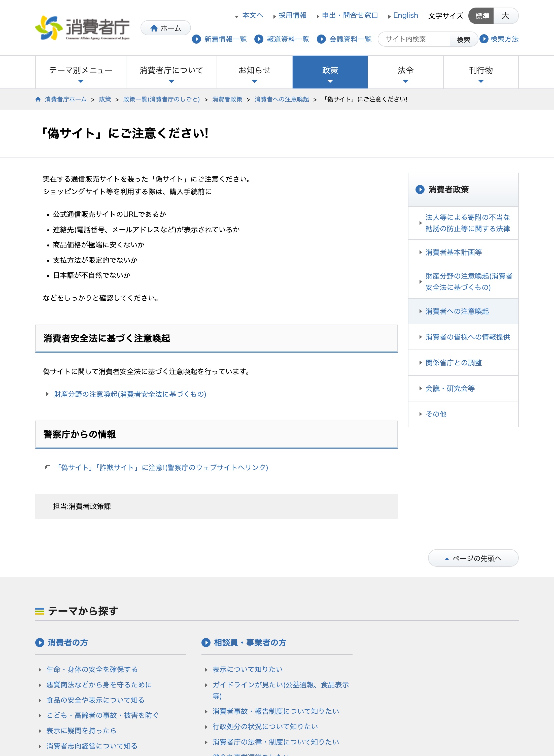Viewport: 554px width, 756px height.
Task: Click 政策一覧(消費者庁のしごと) breadcrumb link
Action: (162, 99)
